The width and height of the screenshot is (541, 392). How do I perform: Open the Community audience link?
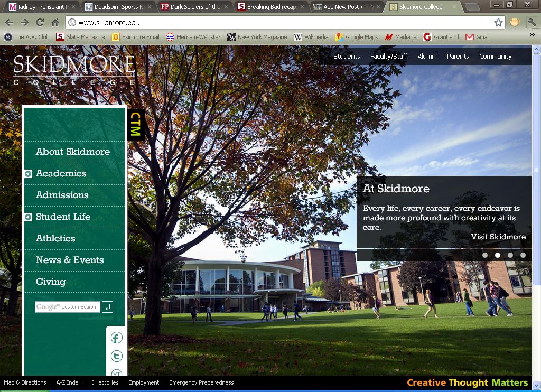(495, 56)
